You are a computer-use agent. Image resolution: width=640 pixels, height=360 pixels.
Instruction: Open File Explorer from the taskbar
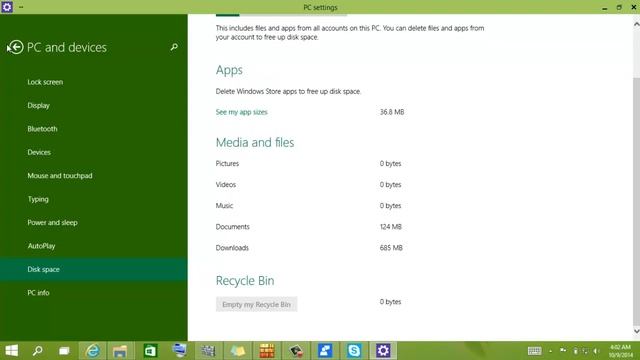[x=120, y=351]
